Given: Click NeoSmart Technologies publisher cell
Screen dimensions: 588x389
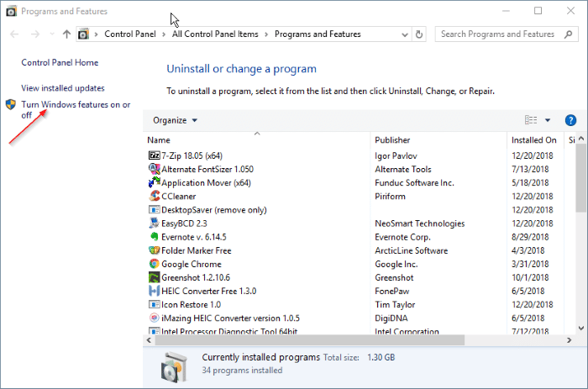Looking at the screenshot, I should coord(420,223).
